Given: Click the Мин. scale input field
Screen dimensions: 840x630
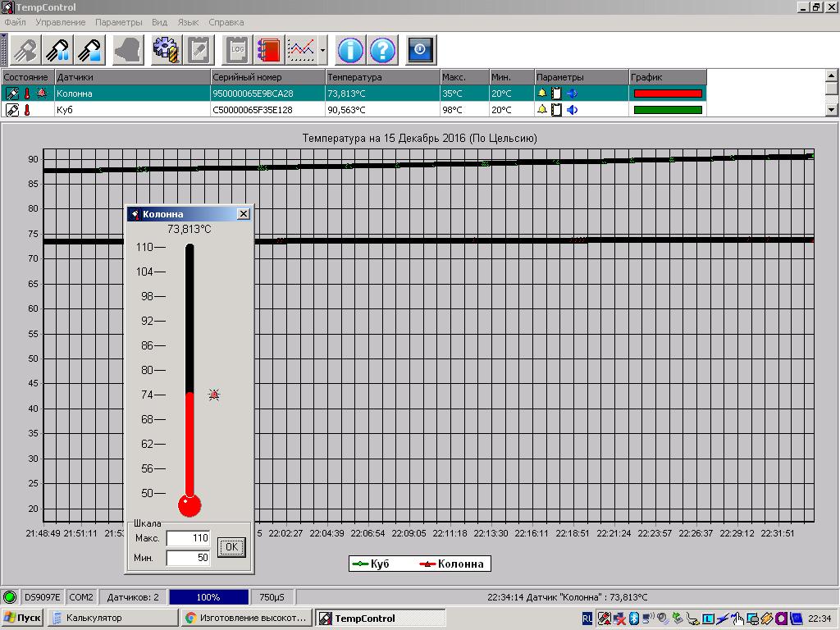Looking at the screenshot, I should (188, 558).
